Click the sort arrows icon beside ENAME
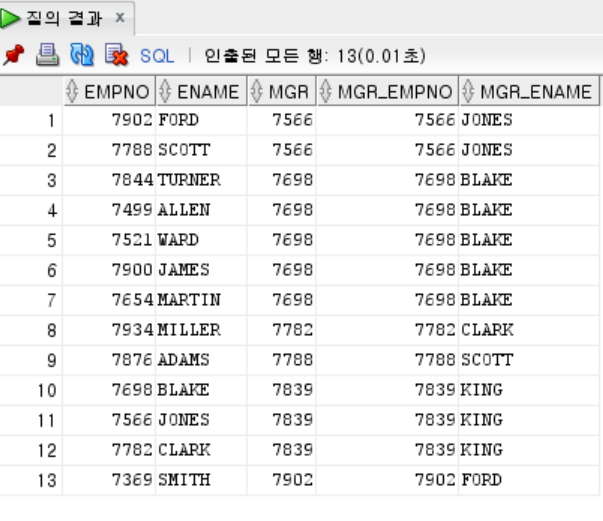This screenshot has width=603, height=521. pyautogui.click(x=165, y=92)
